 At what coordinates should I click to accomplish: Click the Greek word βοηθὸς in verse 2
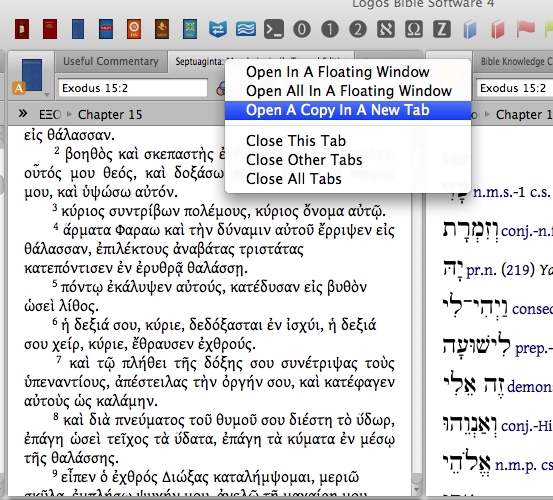(89, 154)
